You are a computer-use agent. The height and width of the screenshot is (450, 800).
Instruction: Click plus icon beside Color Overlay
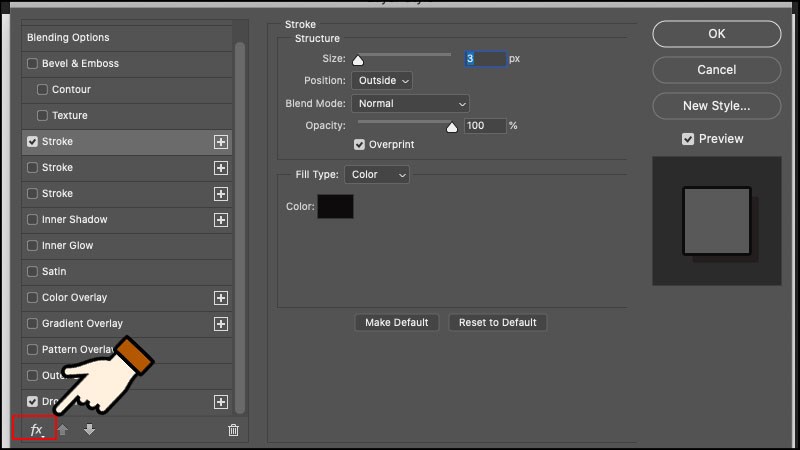[x=221, y=298]
